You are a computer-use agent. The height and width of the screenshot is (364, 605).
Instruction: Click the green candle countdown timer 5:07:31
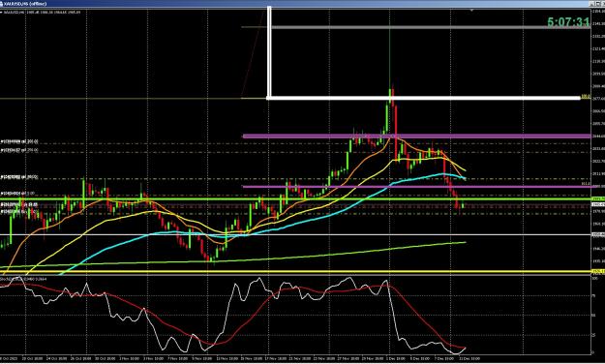(x=568, y=22)
